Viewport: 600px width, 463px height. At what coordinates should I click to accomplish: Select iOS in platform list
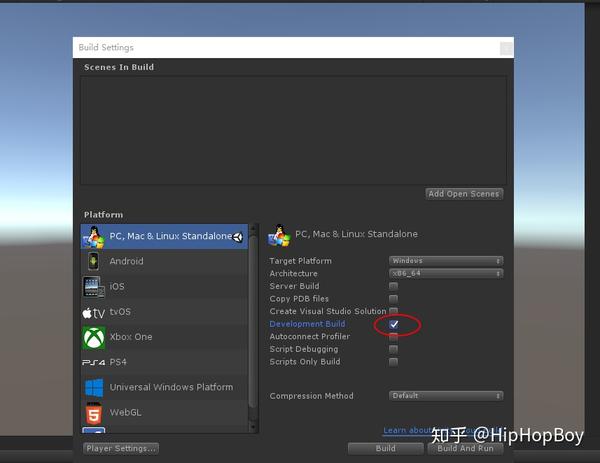click(x=165, y=287)
